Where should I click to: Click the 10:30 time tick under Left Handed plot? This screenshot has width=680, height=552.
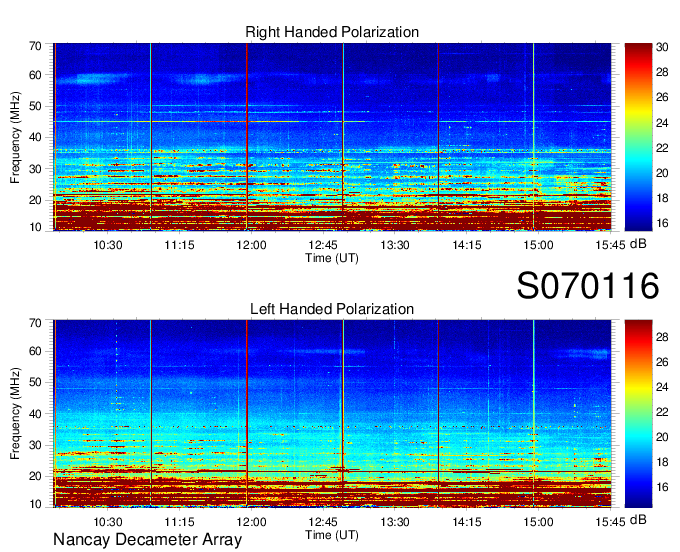(108, 522)
